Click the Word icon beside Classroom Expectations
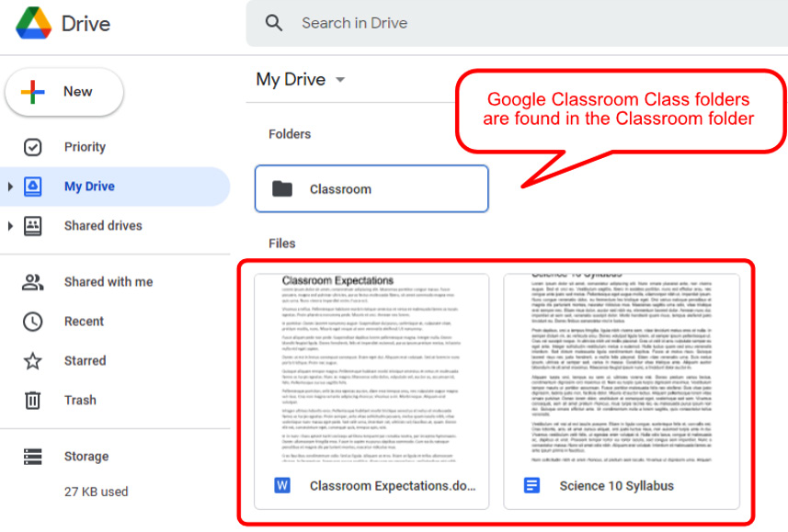 click(282, 486)
